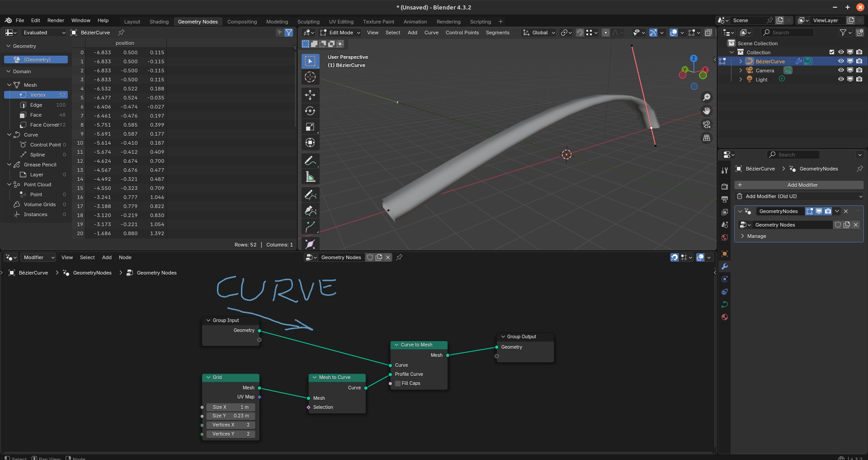
Task: Toggle Collection exclude checkbox in outliner
Action: [831, 52]
